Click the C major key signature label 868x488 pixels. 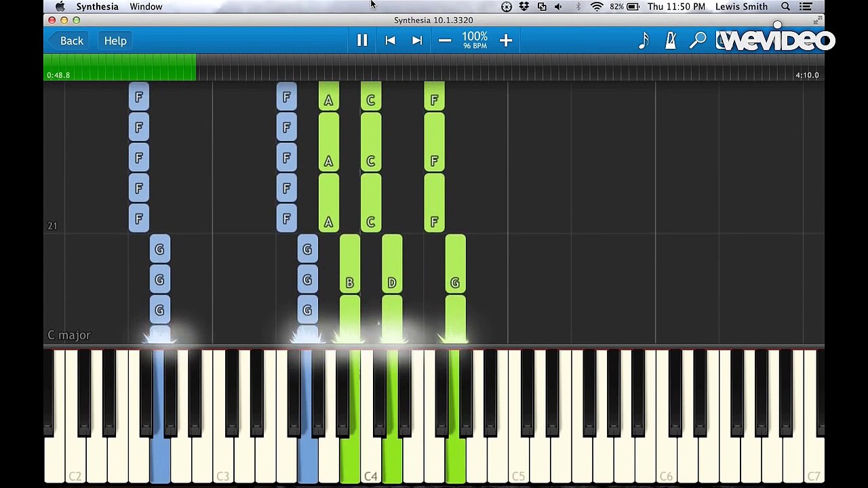69,335
